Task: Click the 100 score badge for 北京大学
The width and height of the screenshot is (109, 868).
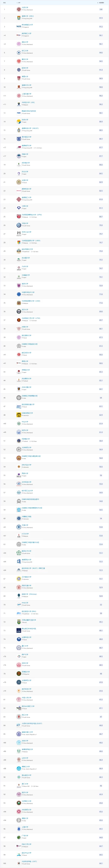Action: (101, 9)
